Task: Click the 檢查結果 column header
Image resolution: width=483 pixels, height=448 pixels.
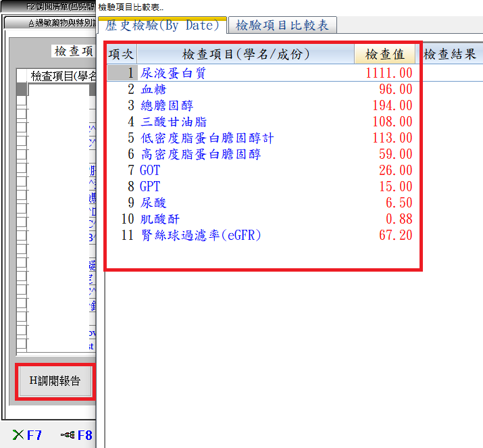Action: click(x=451, y=55)
